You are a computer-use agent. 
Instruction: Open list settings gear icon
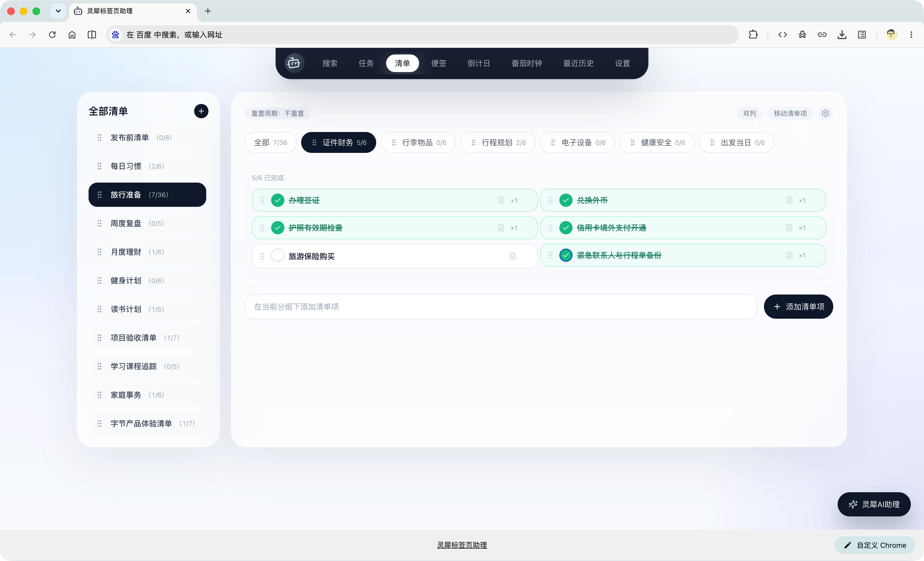click(x=825, y=113)
